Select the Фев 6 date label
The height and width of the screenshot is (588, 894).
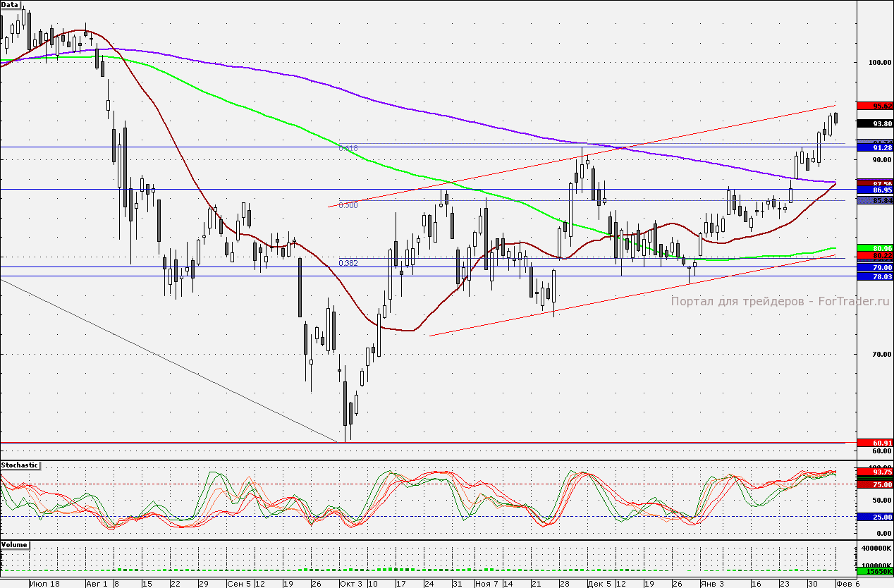click(847, 584)
